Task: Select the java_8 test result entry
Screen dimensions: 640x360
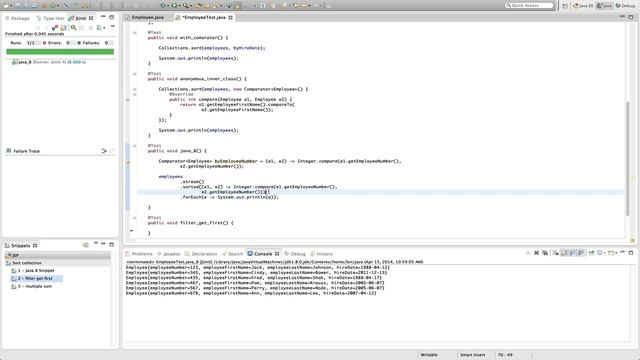Action: (49, 62)
